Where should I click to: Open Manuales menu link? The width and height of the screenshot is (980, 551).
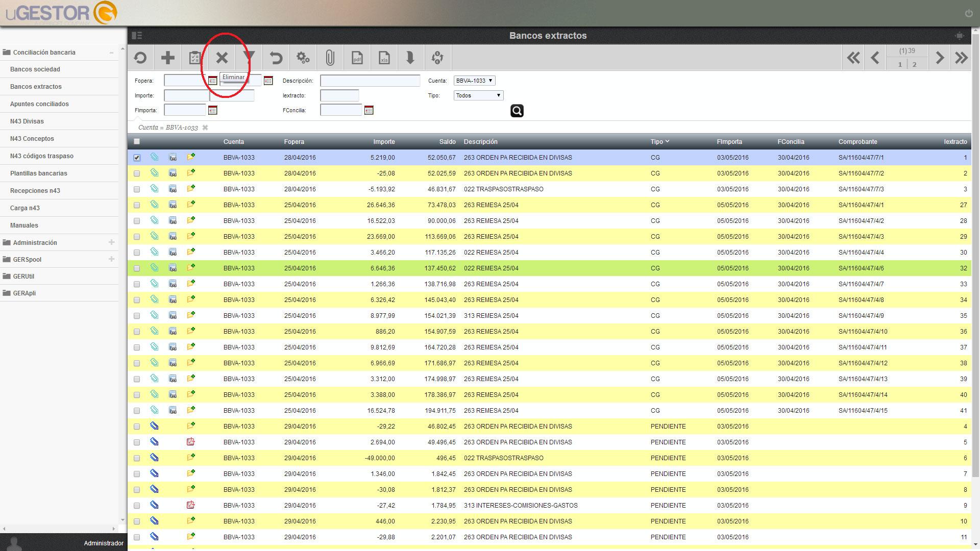[x=24, y=225]
